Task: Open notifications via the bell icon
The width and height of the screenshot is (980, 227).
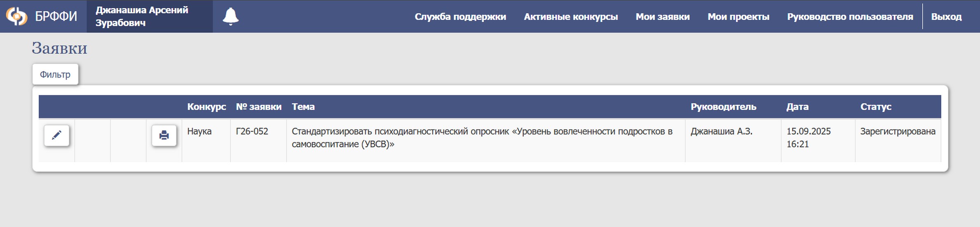Action: (x=230, y=17)
